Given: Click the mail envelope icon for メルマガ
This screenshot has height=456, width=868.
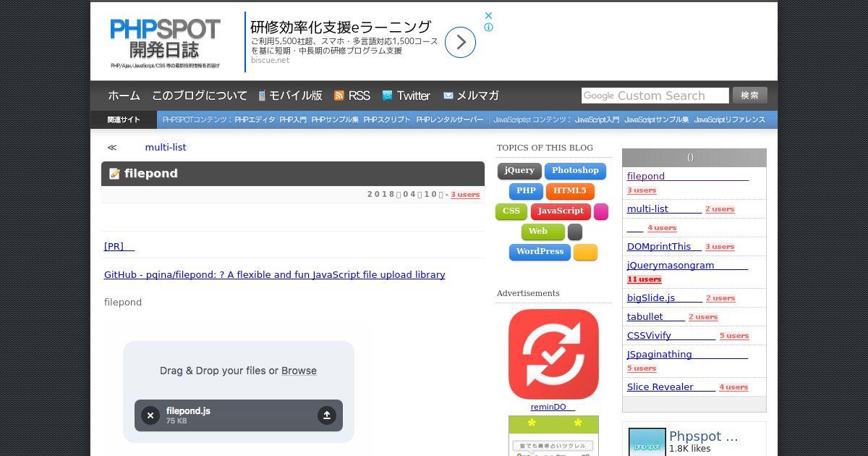Looking at the screenshot, I should point(448,96).
